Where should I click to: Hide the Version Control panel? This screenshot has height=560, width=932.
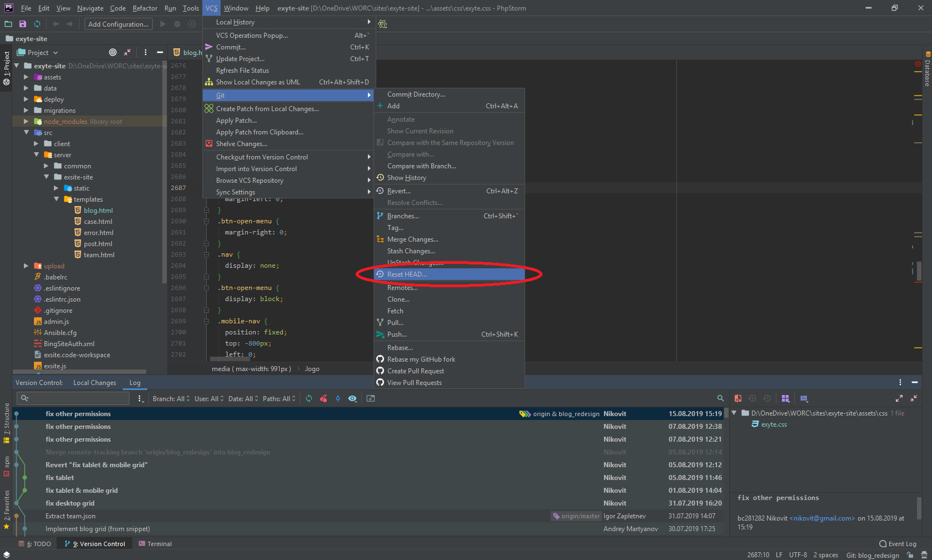click(x=915, y=382)
